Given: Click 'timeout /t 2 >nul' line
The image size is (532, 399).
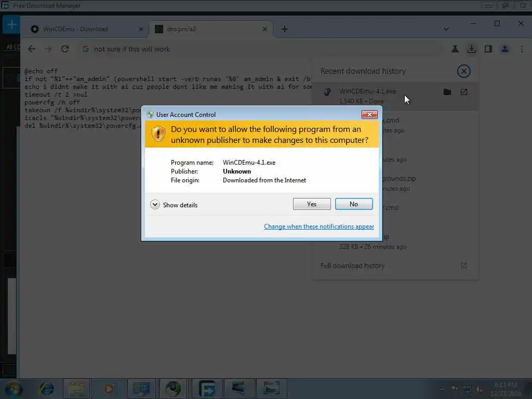Looking at the screenshot, I should click(56, 95).
